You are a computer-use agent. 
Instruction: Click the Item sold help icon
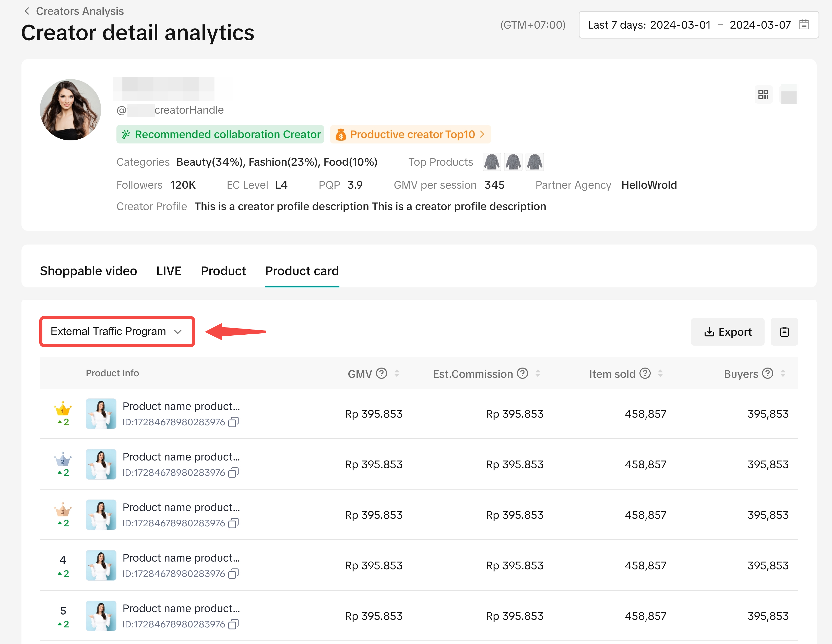[x=645, y=373]
